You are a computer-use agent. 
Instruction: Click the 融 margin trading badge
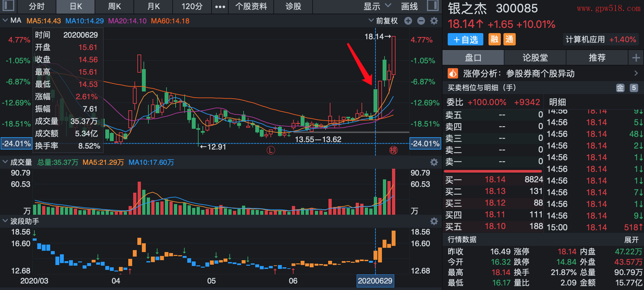(494, 40)
